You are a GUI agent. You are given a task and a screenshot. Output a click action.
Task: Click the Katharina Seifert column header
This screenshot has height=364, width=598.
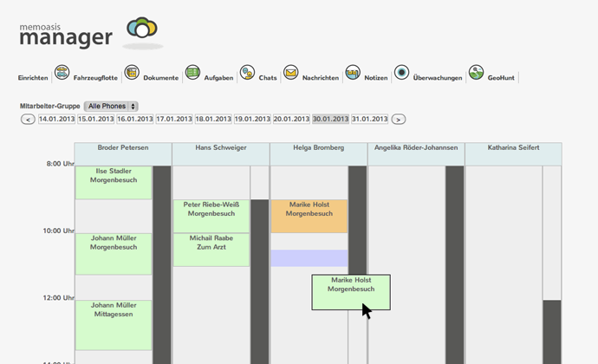513,154
